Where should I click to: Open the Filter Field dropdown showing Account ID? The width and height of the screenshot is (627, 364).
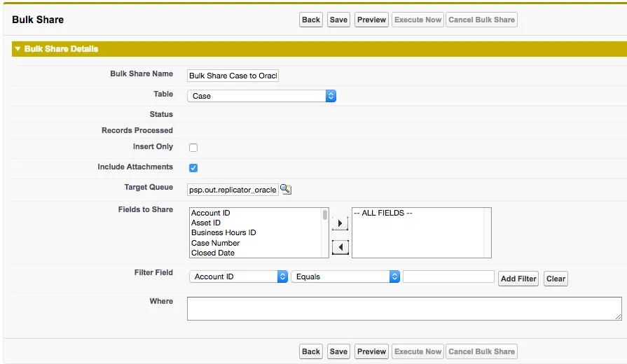[238, 276]
